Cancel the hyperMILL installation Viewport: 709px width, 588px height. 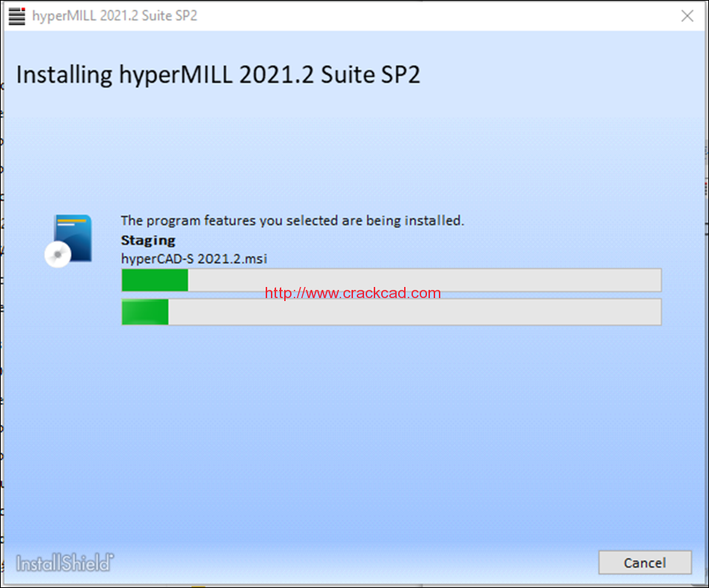[645, 563]
